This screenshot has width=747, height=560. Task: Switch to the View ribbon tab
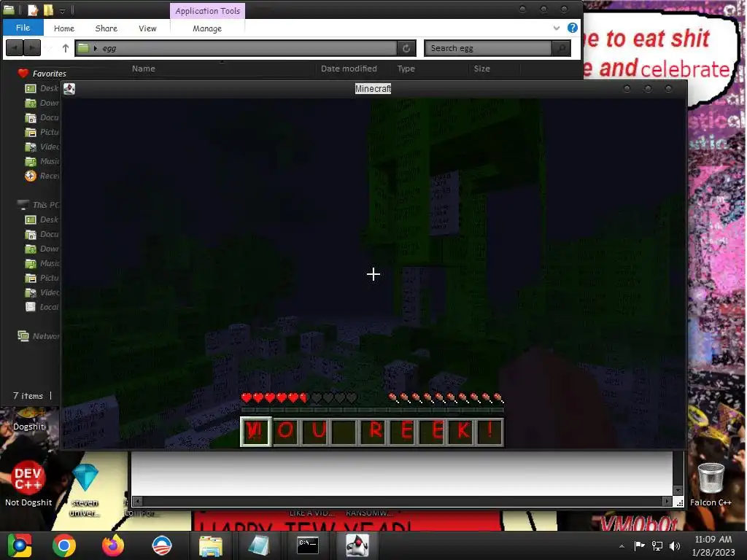pyautogui.click(x=147, y=28)
